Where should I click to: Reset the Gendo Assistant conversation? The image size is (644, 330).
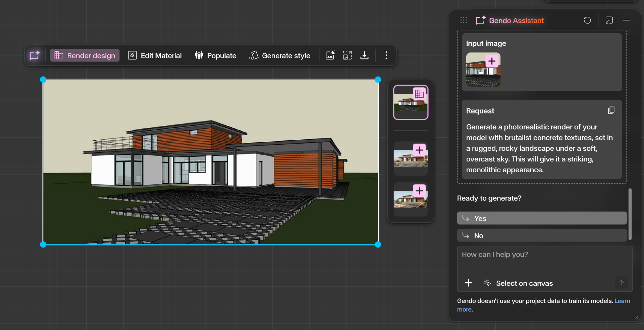tap(587, 20)
